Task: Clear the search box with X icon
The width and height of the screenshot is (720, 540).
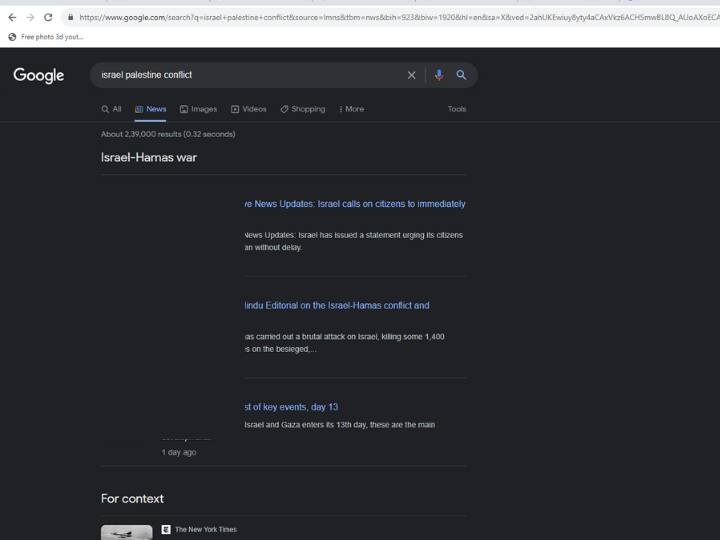Action: point(411,75)
